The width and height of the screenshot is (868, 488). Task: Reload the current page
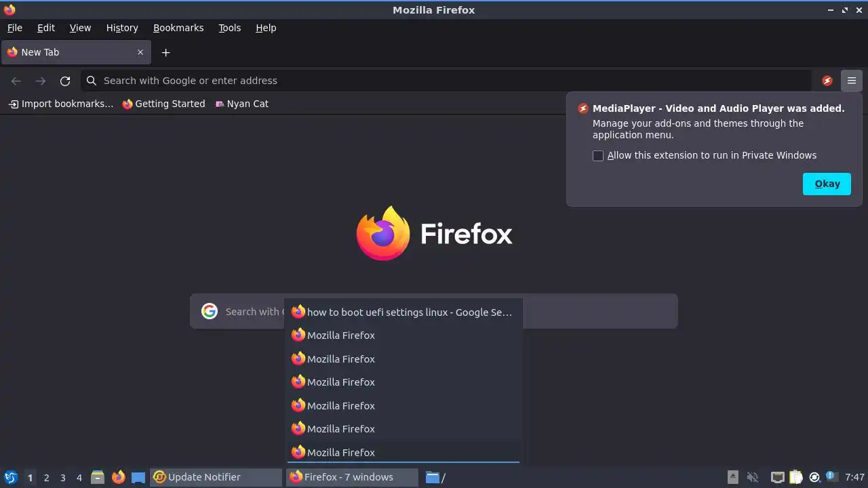coord(65,81)
